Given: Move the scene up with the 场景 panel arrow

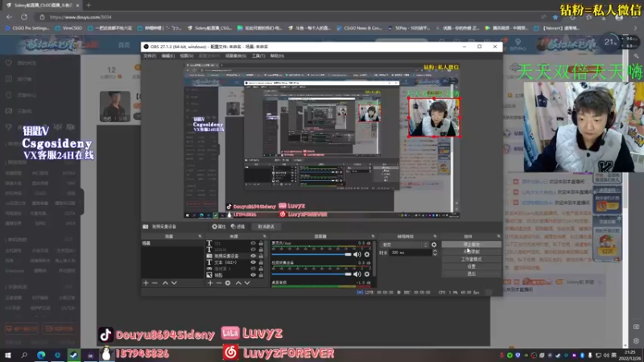Looking at the screenshot, I should click(x=165, y=283).
